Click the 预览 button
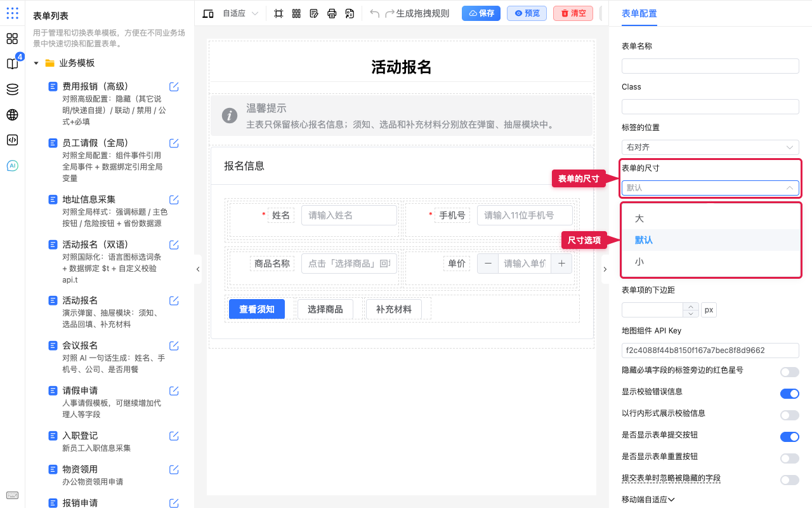The image size is (812, 508). point(527,13)
